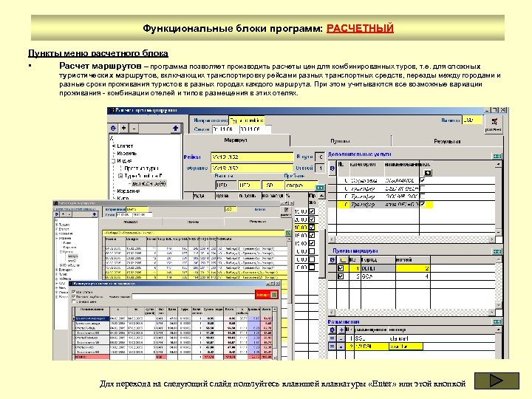
Task: Toggle checkbox in the yellow-highlighted price row
Action: click(312, 227)
